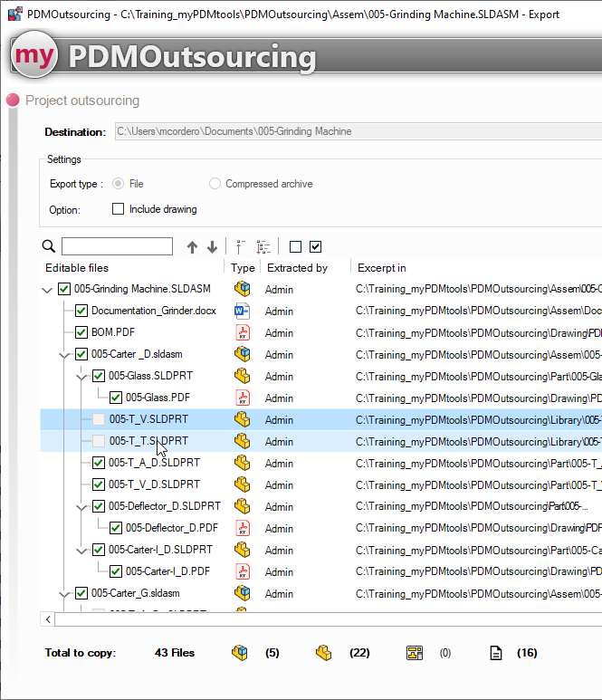Screen dimensions: 602x700
Task: Click the search magnifier icon
Action: pos(49,246)
